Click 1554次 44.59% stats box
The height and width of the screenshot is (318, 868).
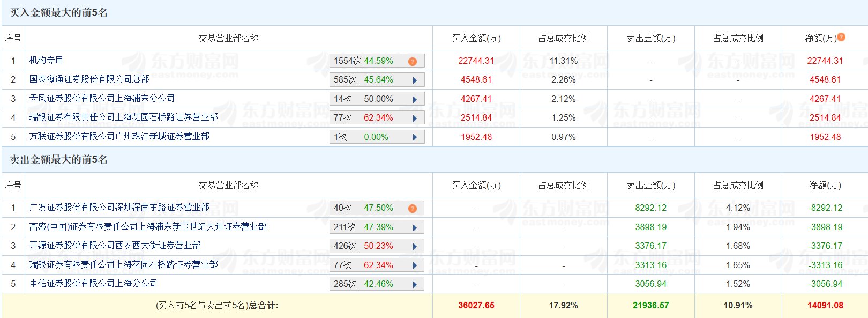click(377, 61)
